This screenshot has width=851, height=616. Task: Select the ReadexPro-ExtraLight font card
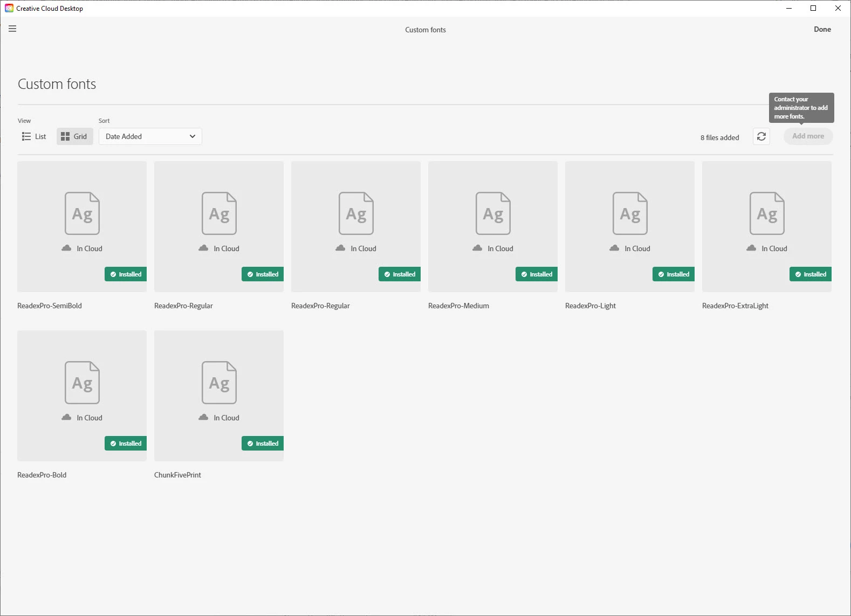[767, 227]
